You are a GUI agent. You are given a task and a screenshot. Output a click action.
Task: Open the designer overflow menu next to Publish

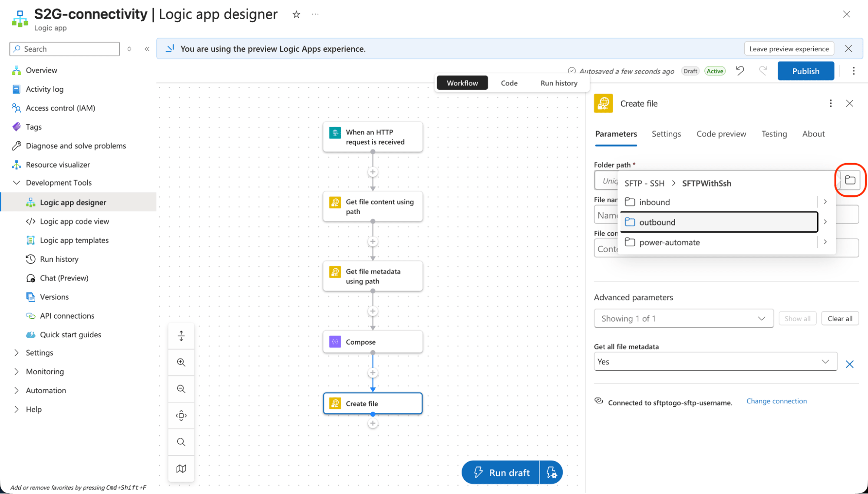854,71
